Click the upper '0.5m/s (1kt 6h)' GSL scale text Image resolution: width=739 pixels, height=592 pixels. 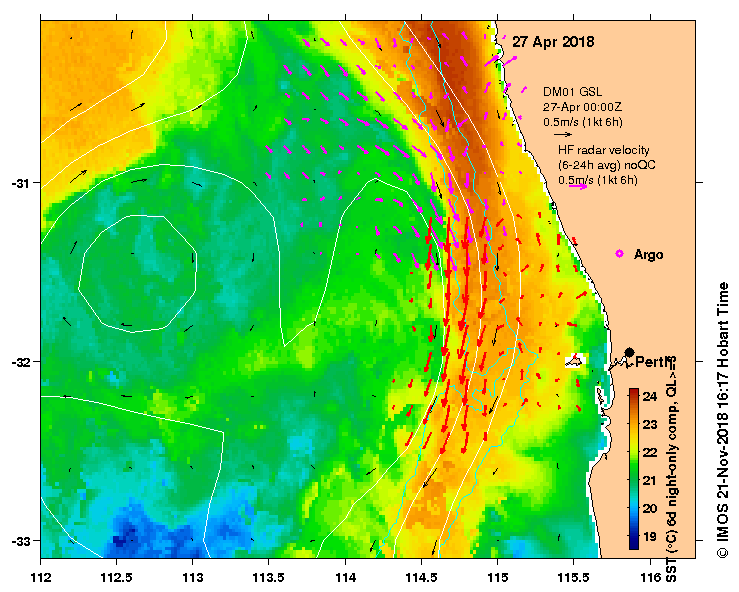coord(583,122)
